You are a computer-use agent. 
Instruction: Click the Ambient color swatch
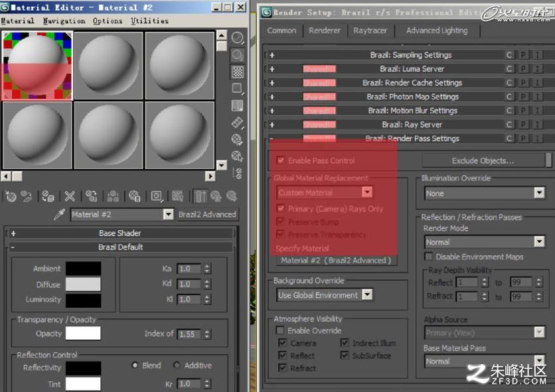coord(83,269)
